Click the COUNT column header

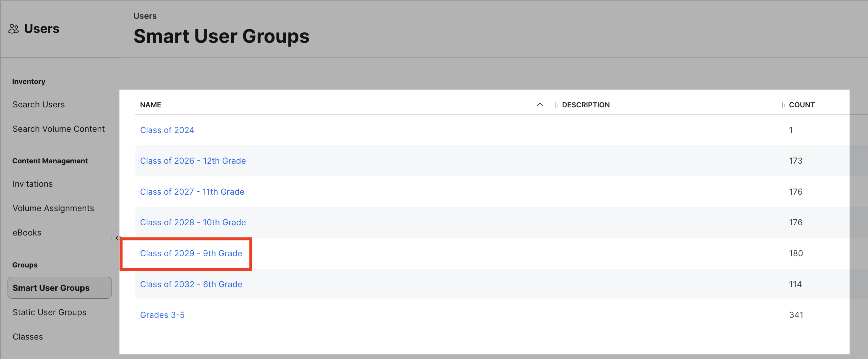802,105
